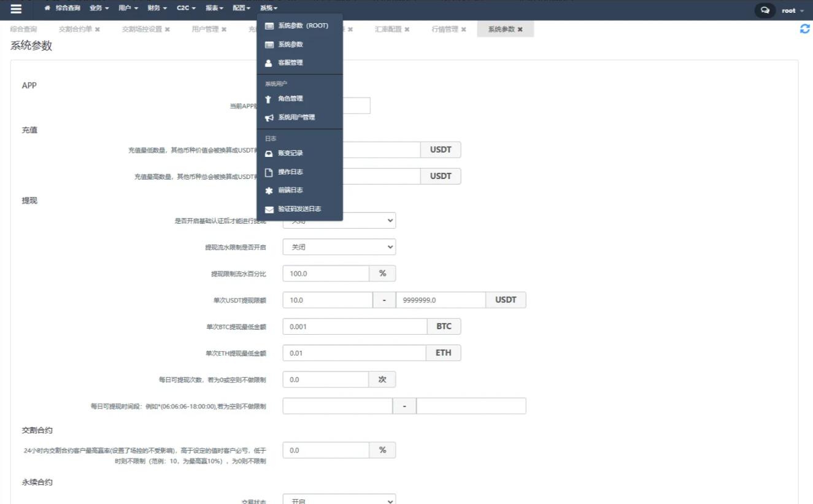Viewport: 813px width, 504px height.
Task: Click the envelope icon for 验证码发送日志
Action: pos(269,210)
